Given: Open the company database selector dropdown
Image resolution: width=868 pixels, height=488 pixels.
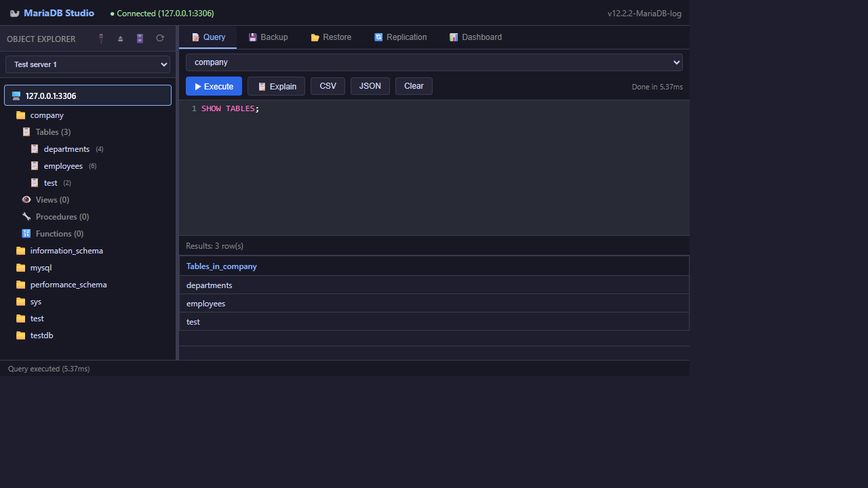Looking at the screenshot, I should click(x=434, y=62).
